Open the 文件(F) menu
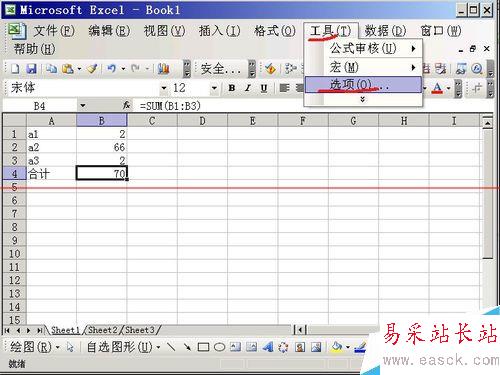 pos(54,31)
